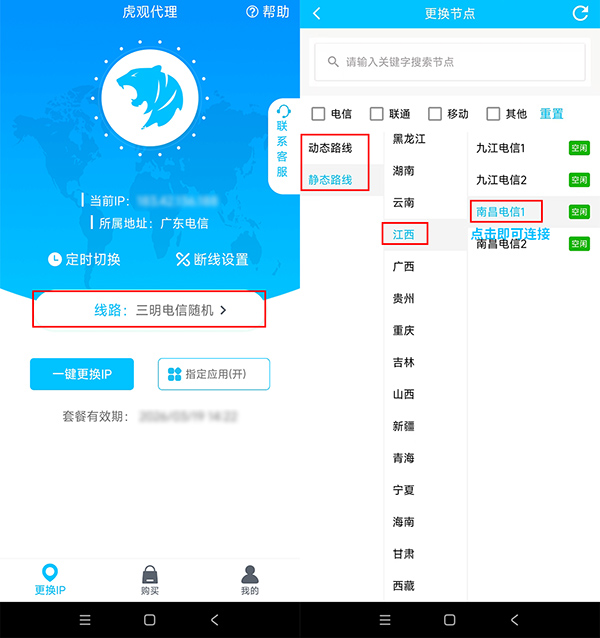600x638 pixels.
Task: Open the 帮助 help icon
Action: (x=252, y=12)
